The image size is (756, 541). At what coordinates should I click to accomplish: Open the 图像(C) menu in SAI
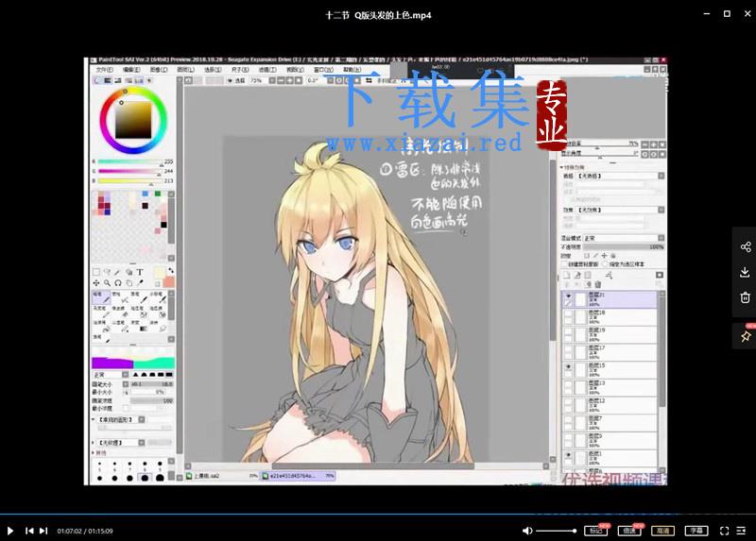pyautogui.click(x=159, y=70)
